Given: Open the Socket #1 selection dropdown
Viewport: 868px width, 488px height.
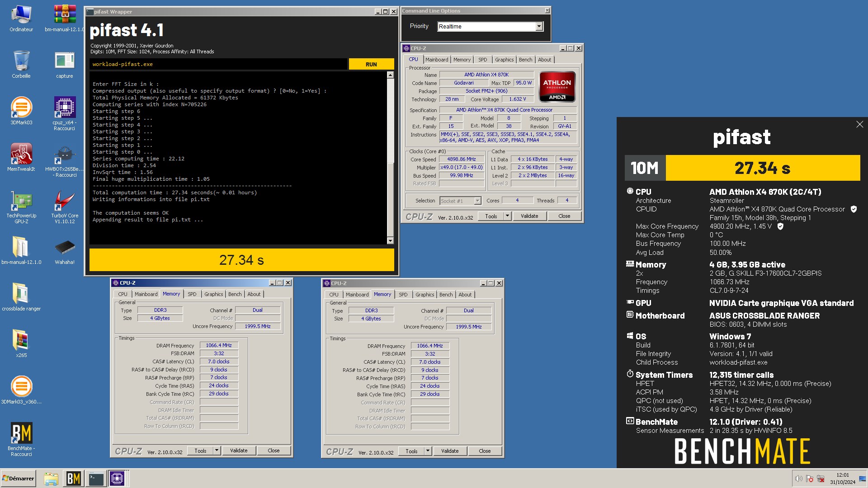Looking at the screenshot, I should click(x=460, y=201).
